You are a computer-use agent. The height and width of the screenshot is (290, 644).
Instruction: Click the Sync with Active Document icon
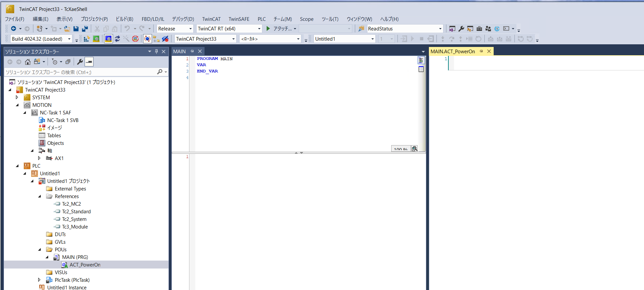37,62
